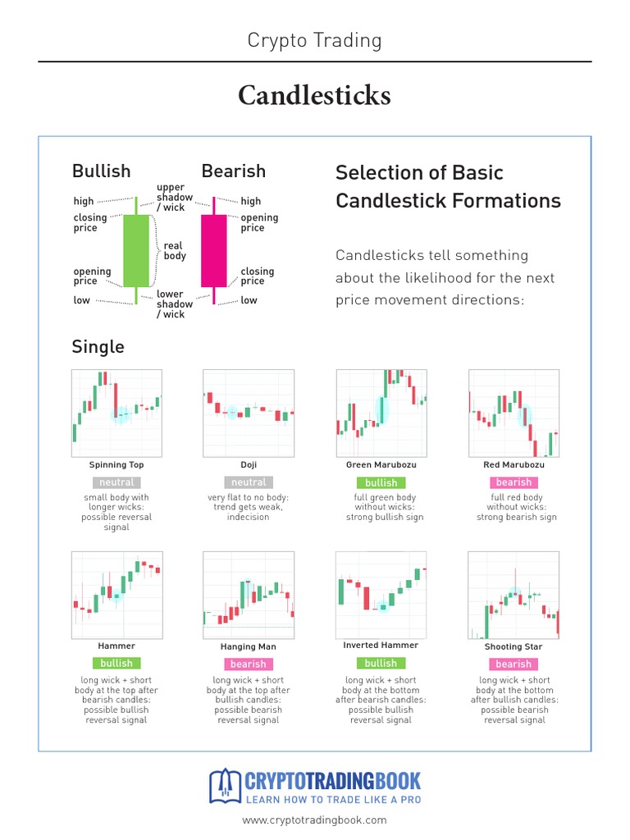
Task: Select the Inverted Hammer chart thumbnail
Action: [x=381, y=595]
